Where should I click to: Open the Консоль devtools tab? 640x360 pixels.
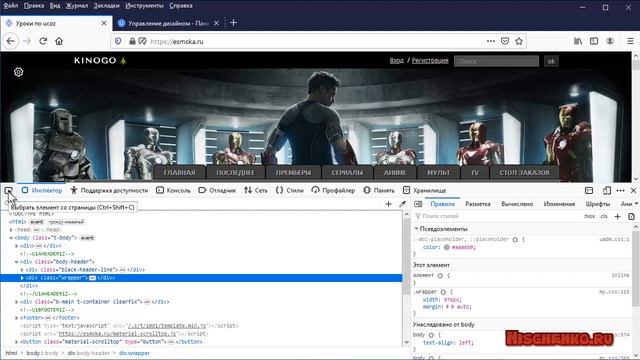coord(173,191)
